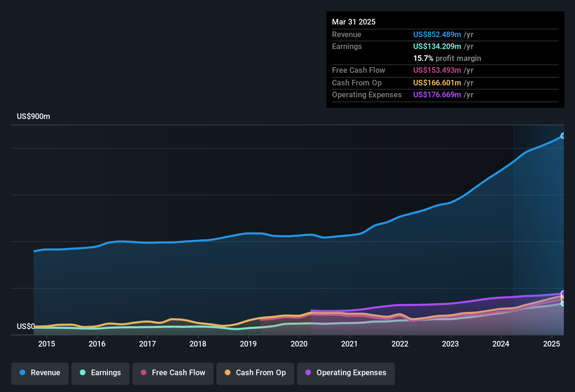This screenshot has height=392, width=575.
Task: Click the 2022 x-axis label
Action: click(x=400, y=344)
